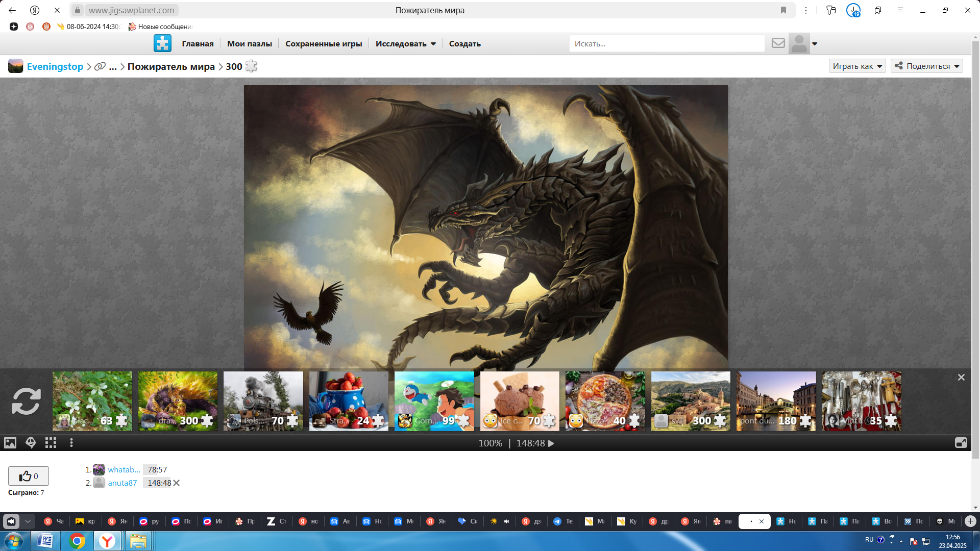Refresh the suggested puzzles carousel
Screen dimensions: 980x551
26,401
